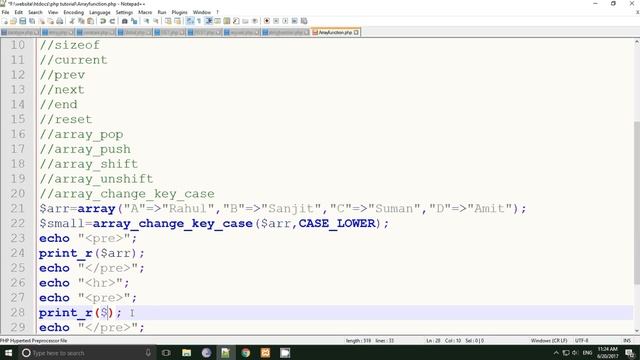Redo the edit via toolbar
640x360 pixels.
click(x=112, y=21)
